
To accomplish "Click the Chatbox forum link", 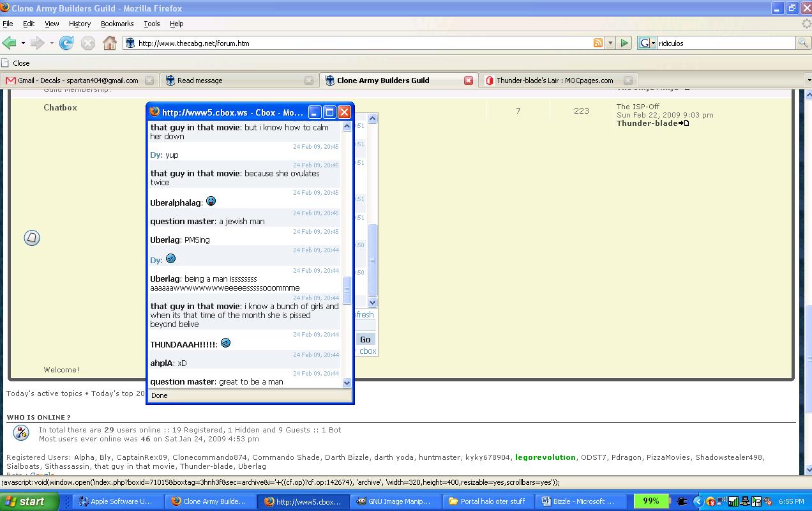I will coord(60,107).
